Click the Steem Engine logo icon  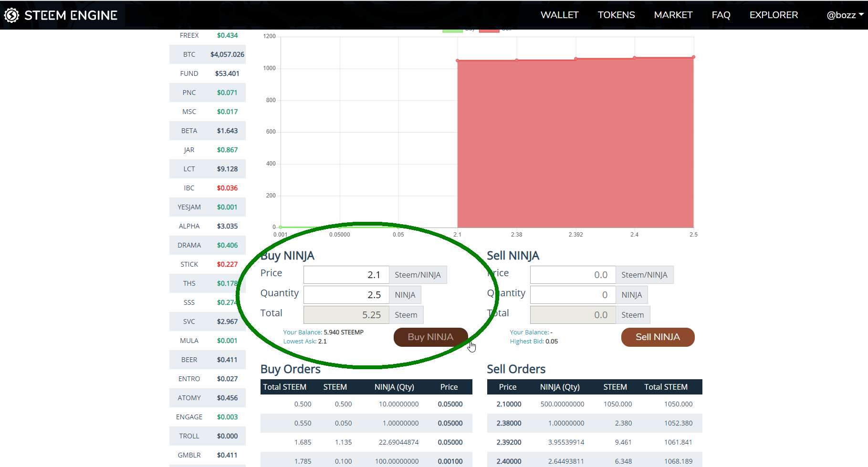pyautogui.click(x=11, y=15)
